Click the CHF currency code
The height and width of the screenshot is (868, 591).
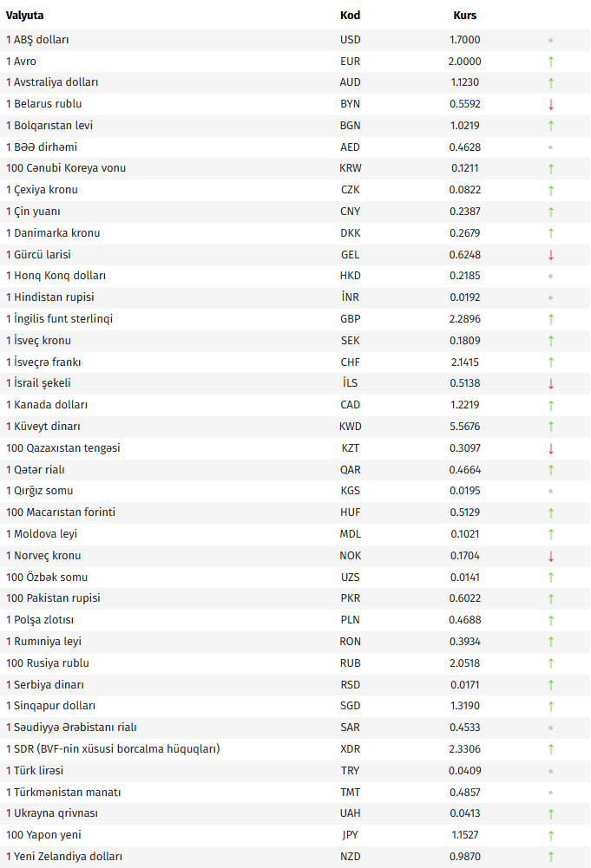pyautogui.click(x=350, y=362)
